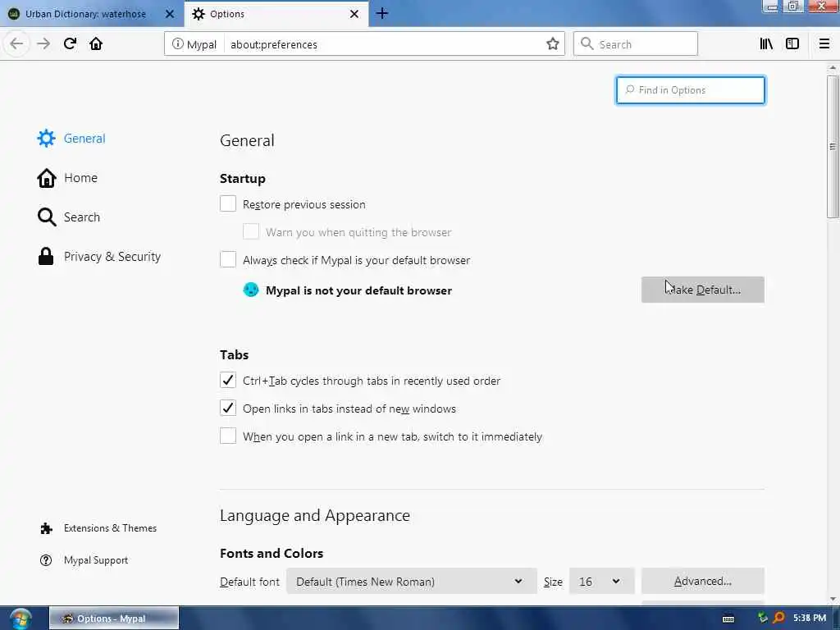Open the font Size dropdown
840x630 pixels.
pyautogui.click(x=601, y=582)
